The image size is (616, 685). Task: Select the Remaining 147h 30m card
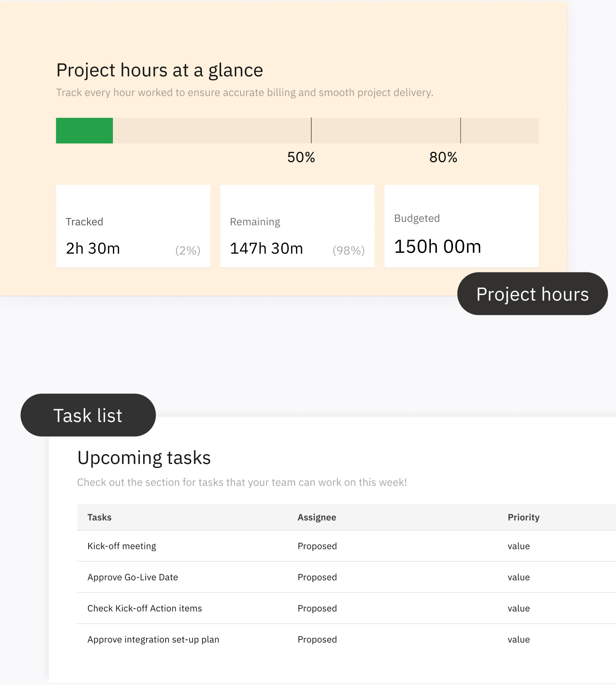(297, 226)
